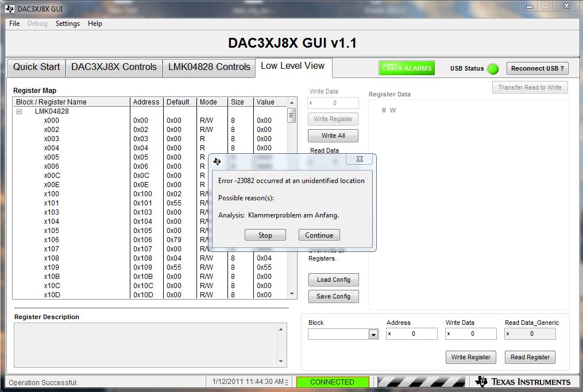Click the TI icon in window title bar

[10, 9]
